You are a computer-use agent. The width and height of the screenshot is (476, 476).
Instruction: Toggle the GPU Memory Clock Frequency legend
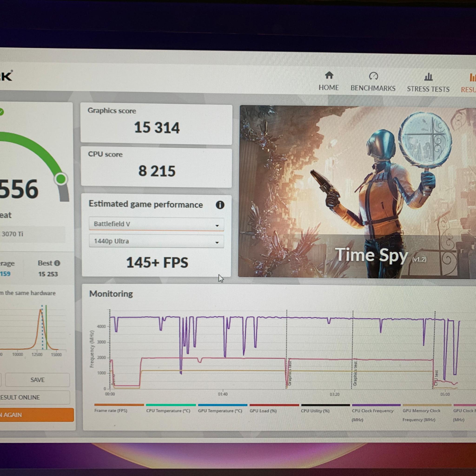click(x=427, y=413)
